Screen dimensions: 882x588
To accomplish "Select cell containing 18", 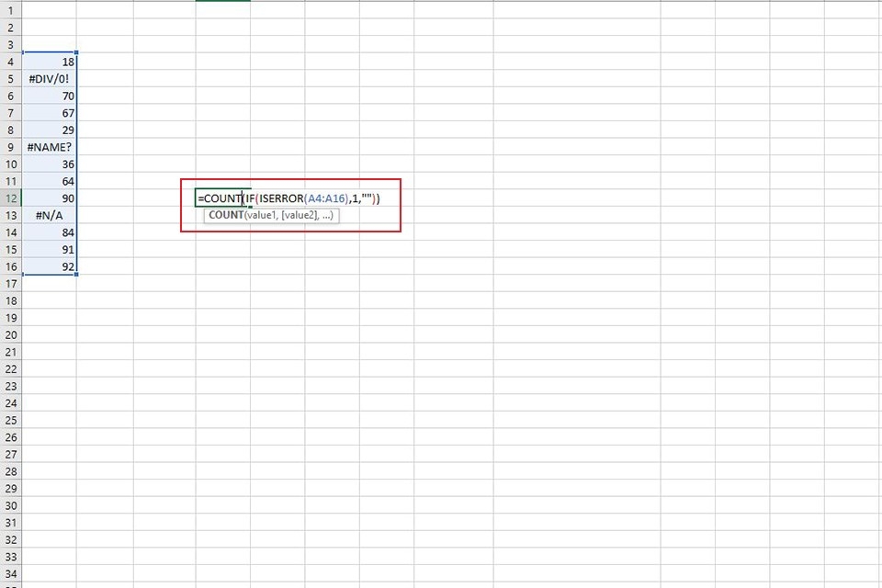I will click(50, 62).
